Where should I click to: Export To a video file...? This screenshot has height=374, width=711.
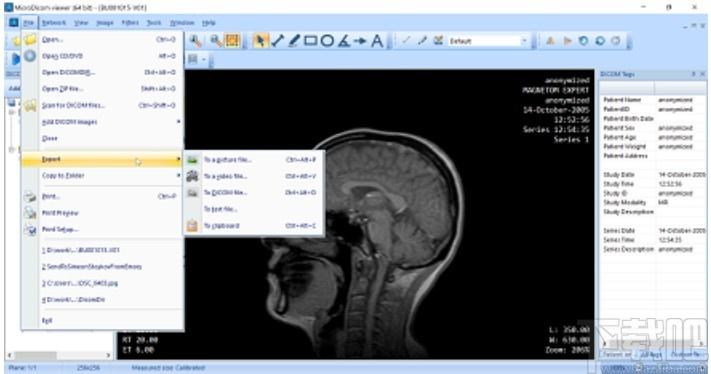253,176
